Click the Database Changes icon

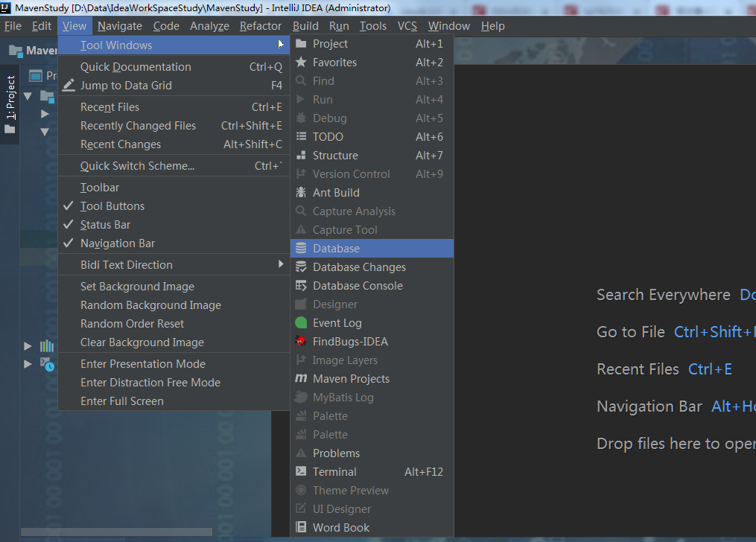pyautogui.click(x=301, y=267)
